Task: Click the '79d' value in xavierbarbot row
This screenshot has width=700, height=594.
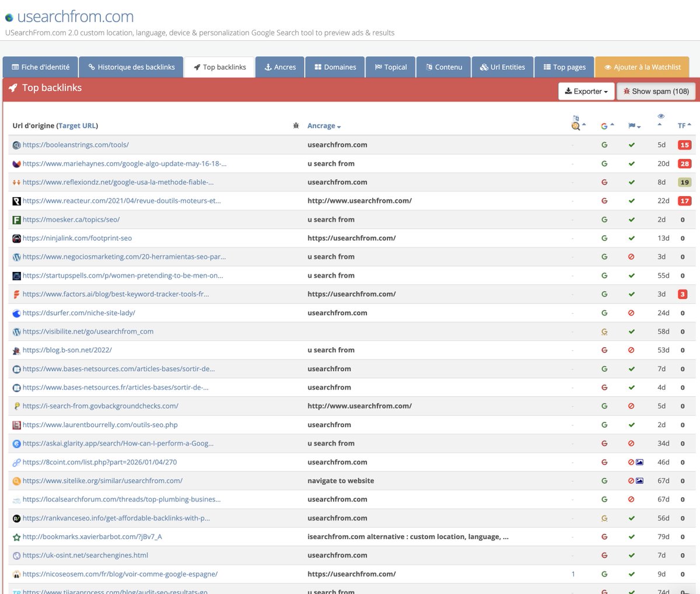Action: click(663, 537)
